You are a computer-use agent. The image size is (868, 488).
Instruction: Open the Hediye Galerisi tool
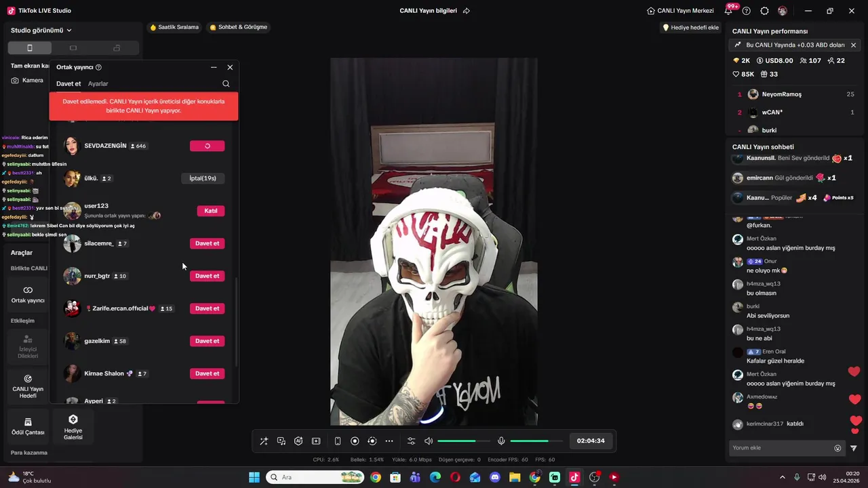(x=73, y=427)
